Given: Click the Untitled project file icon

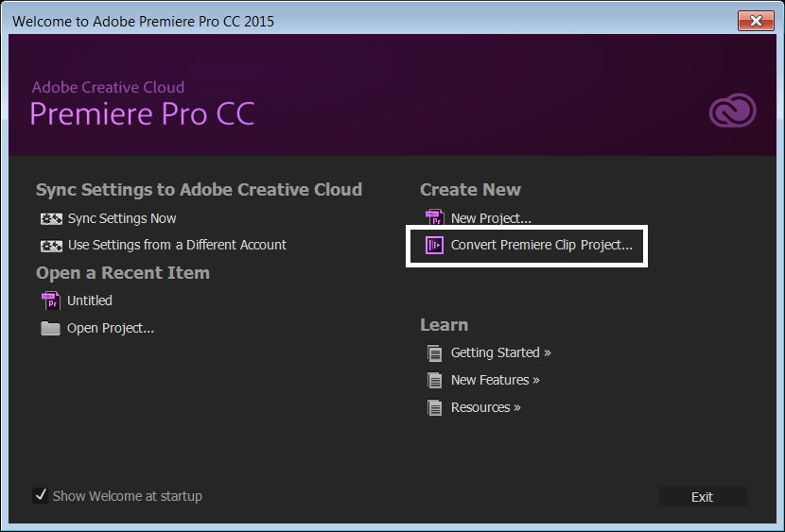Looking at the screenshot, I should [51, 300].
